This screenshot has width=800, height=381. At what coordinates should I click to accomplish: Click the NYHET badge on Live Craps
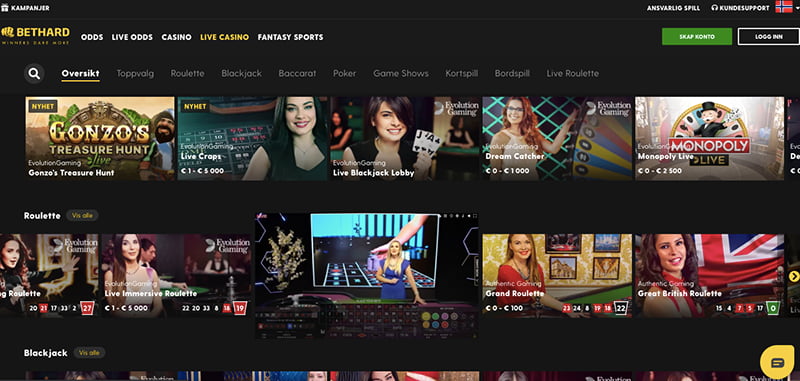click(x=195, y=106)
